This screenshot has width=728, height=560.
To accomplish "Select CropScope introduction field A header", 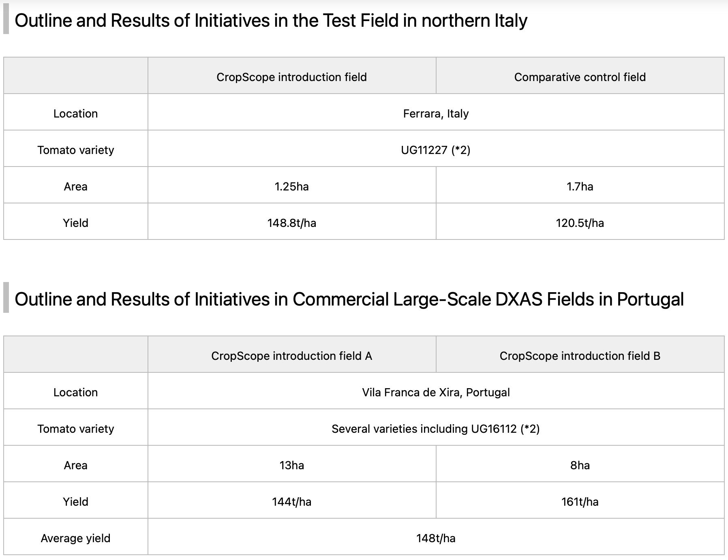I will coord(292,355).
